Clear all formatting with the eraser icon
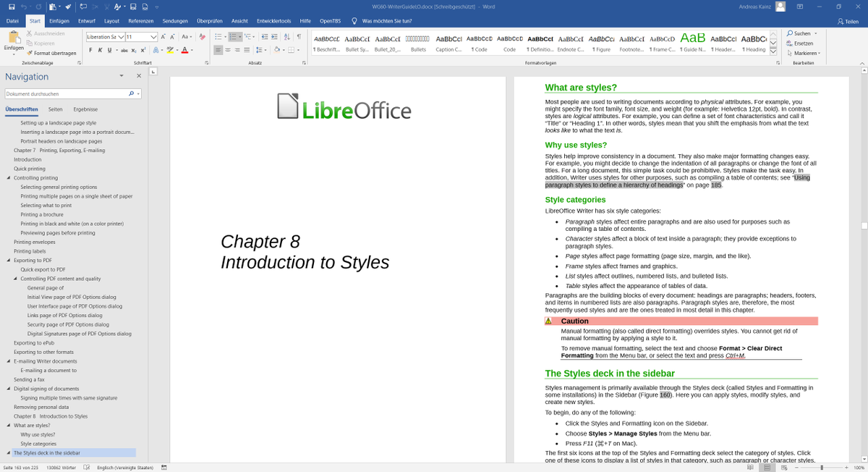The image size is (868, 472). click(x=201, y=36)
